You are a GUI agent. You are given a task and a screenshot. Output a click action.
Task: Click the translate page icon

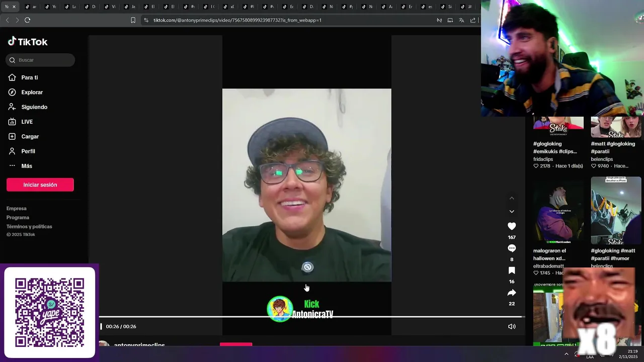pos(461,20)
